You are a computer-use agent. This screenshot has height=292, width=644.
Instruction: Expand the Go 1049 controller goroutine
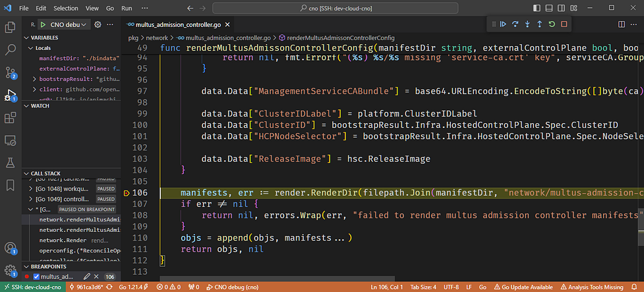coord(30,199)
